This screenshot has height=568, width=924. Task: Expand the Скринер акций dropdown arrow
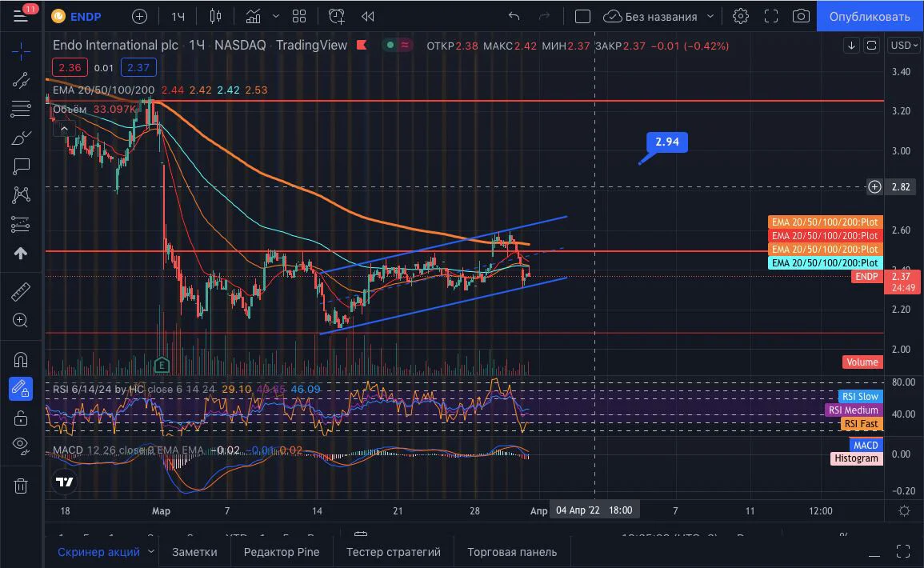coord(151,551)
